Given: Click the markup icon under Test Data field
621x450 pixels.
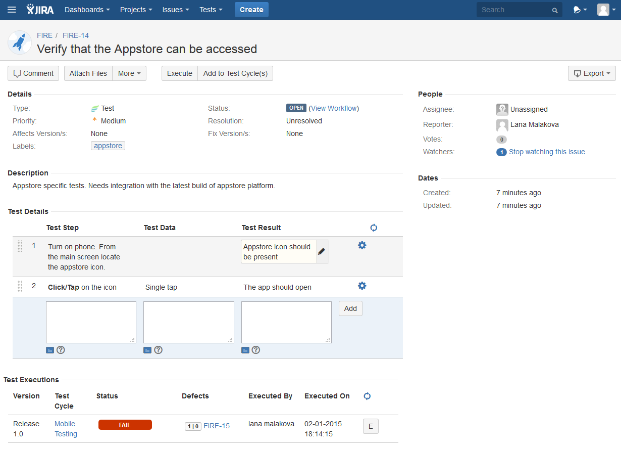Looking at the screenshot, I should [x=147, y=350].
